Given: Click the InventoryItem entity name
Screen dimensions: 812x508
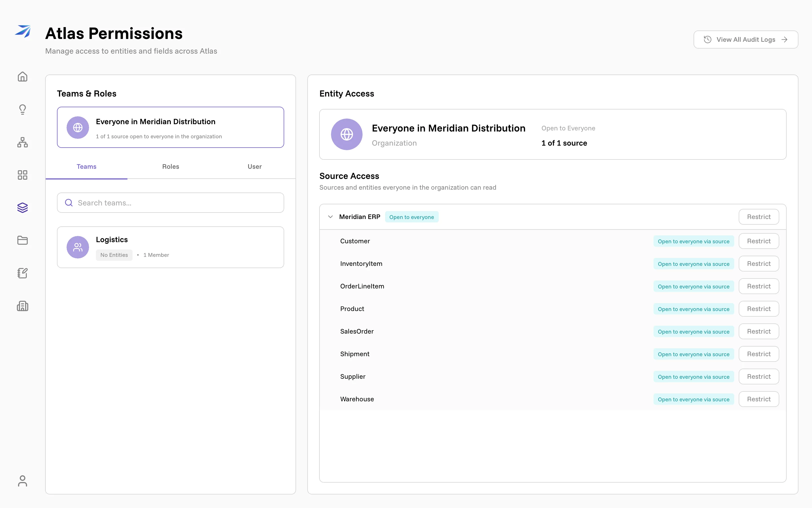Looking at the screenshot, I should 361,264.
